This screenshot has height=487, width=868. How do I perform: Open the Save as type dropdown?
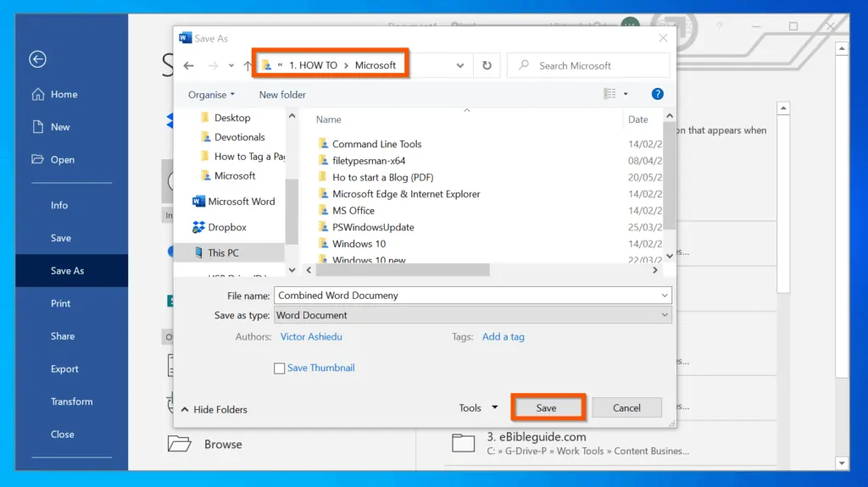click(x=472, y=315)
